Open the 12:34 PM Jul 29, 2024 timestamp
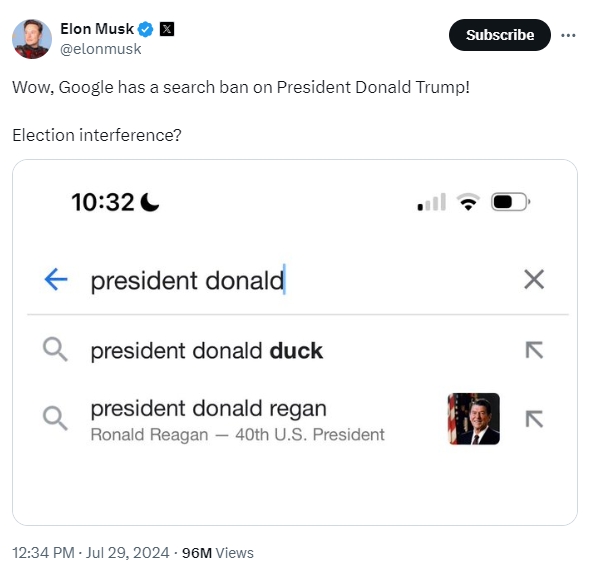Image resolution: width=589 pixels, height=570 pixels. [91, 553]
